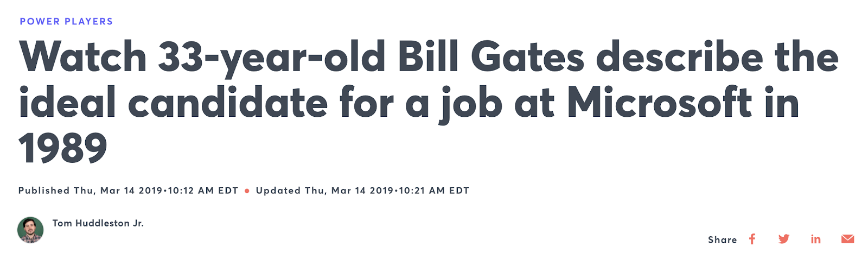
Task: Click the red dot separating timestamps
Action: pos(247,191)
